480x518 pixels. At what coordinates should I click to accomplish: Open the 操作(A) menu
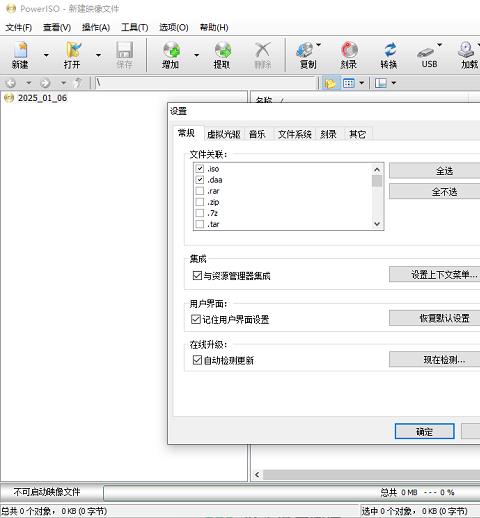96,27
